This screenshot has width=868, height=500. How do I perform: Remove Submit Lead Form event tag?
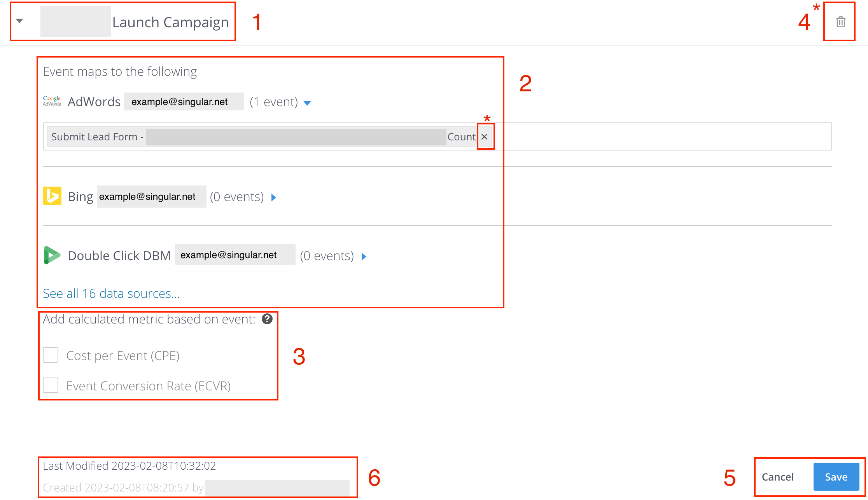(x=484, y=136)
